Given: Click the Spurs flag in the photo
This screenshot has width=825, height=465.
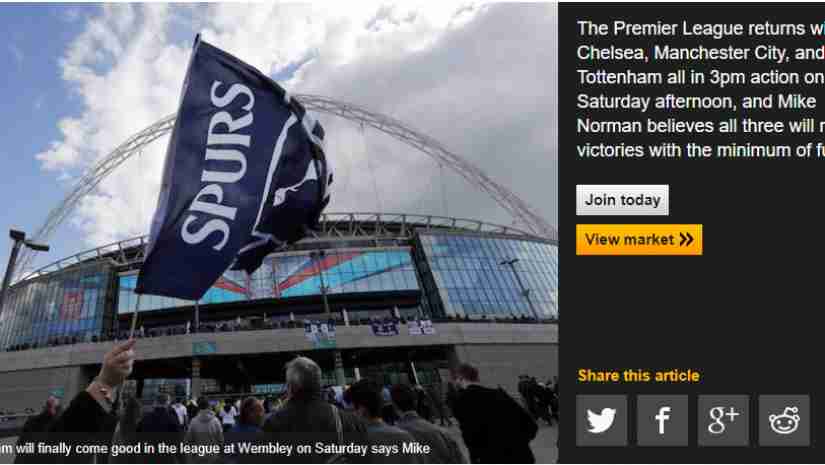Looking at the screenshot, I should [x=234, y=168].
